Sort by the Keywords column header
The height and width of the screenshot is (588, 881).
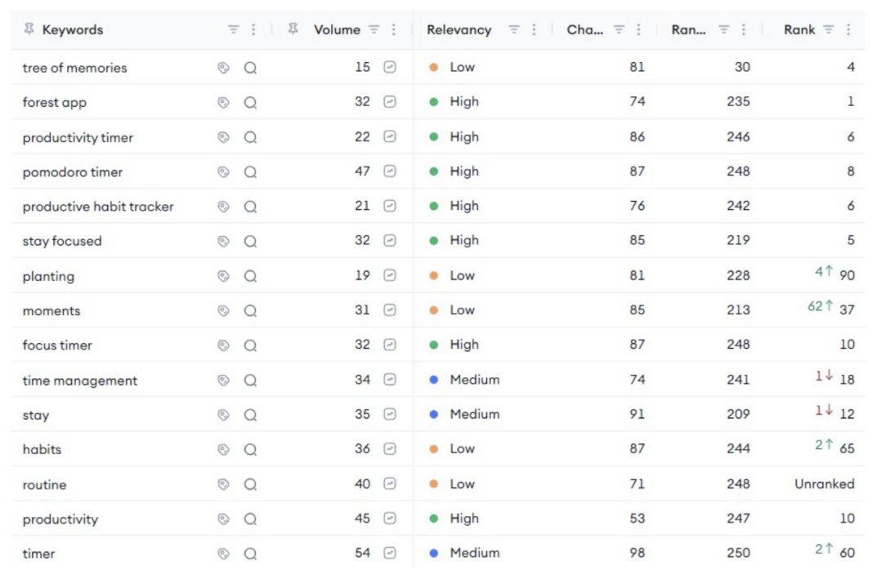coord(73,29)
